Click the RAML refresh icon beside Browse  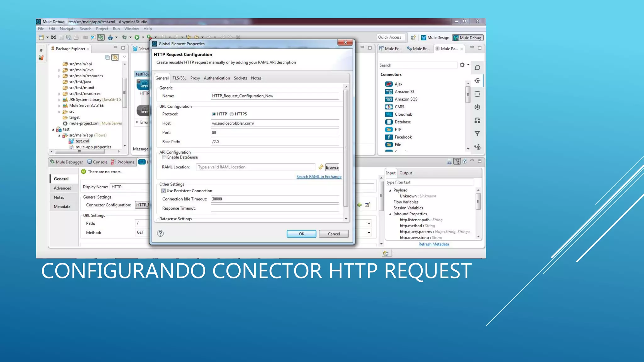pyautogui.click(x=321, y=167)
